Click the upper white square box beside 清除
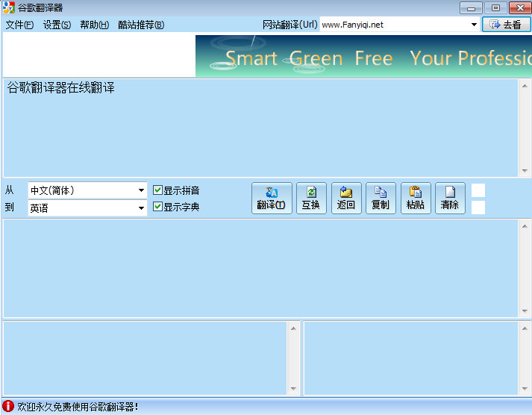Image resolution: width=532 pixels, height=415 pixels. click(x=478, y=190)
